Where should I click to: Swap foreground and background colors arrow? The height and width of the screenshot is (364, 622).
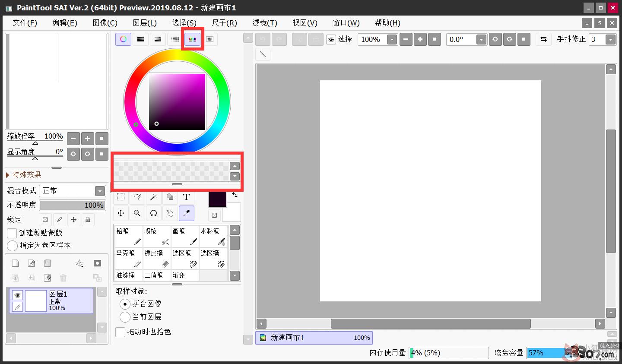(235, 195)
